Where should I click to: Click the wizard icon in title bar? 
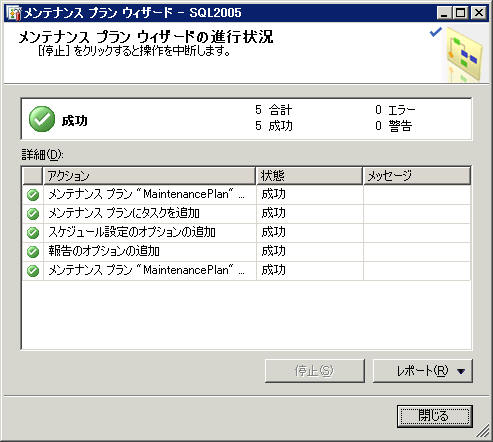14,13
